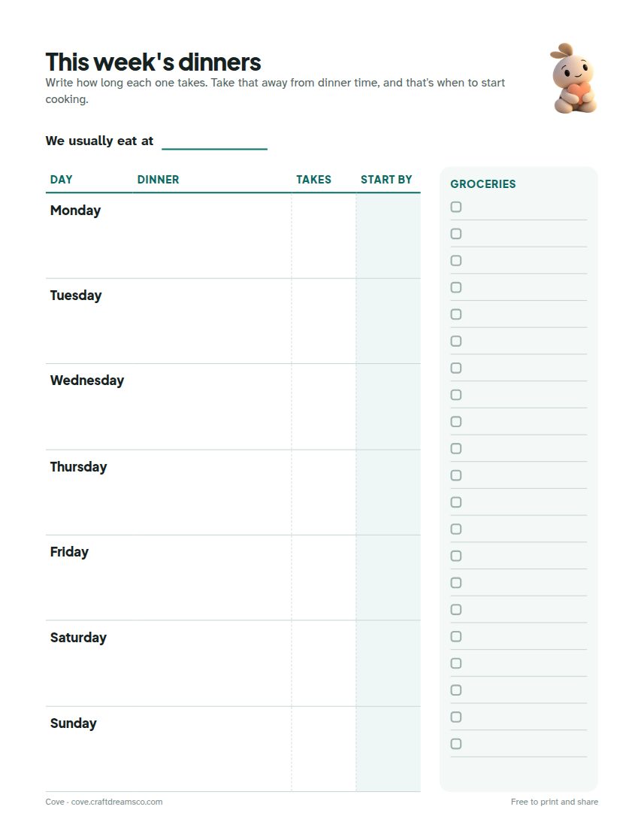Click the Saturday row label
This screenshot has height=834, width=644.
(x=78, y=637)
